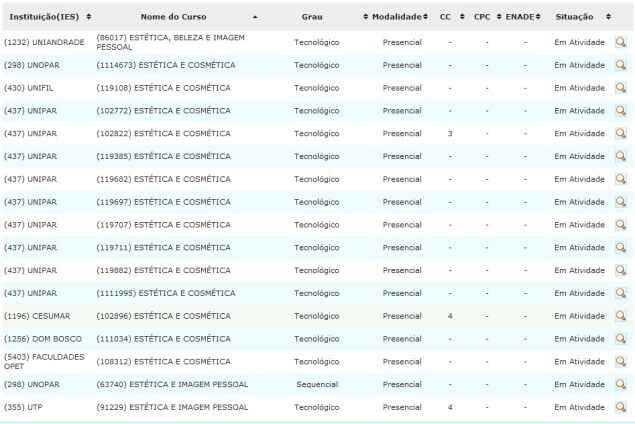Screen dimensions: 635x424
Task: Open details magnifier for course 119711
Action: pos(620,247)
